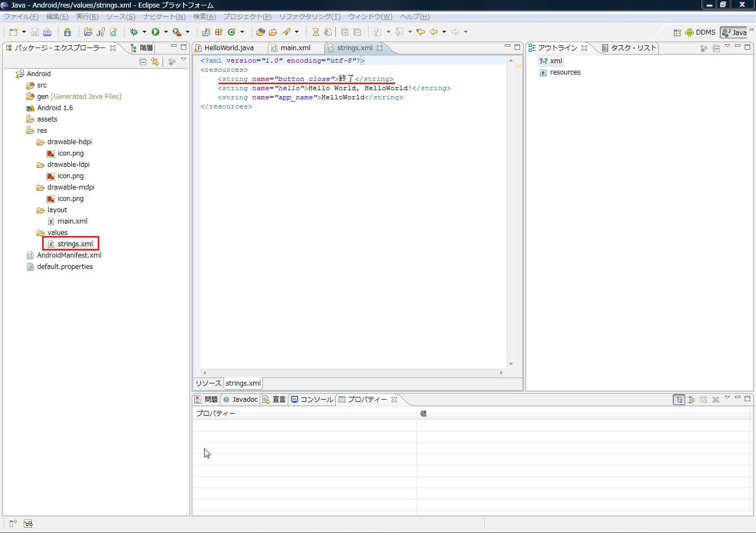The width and height of the screenshot is (756, 533).
Task: Open the ファイル menu
Action: pos(21,17)
